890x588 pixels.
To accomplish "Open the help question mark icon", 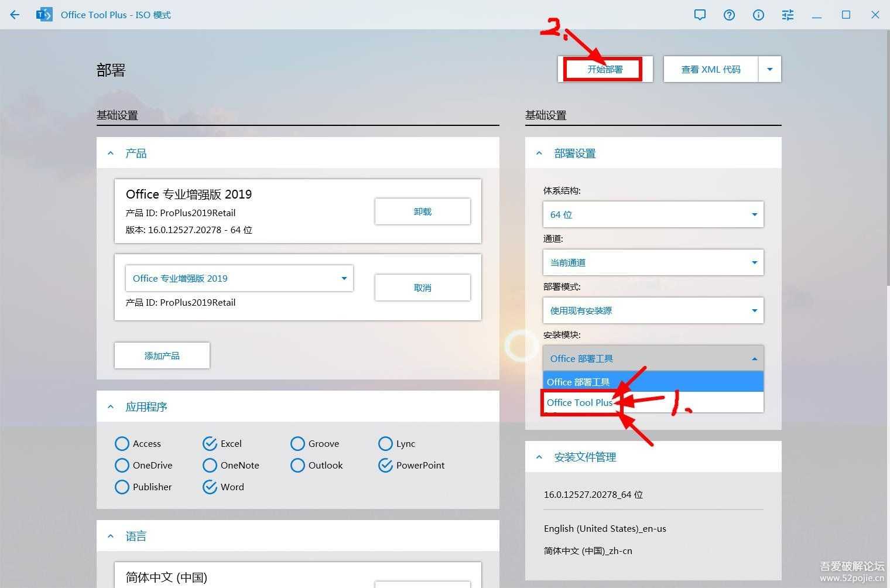I will click(x=729, y=15).
